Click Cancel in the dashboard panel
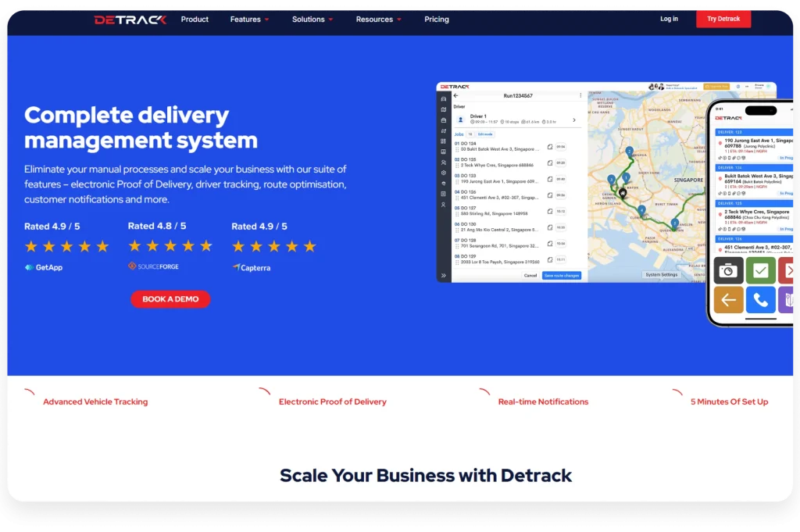Viewport: 800px width, 532px height. click(x=530, y=276)
